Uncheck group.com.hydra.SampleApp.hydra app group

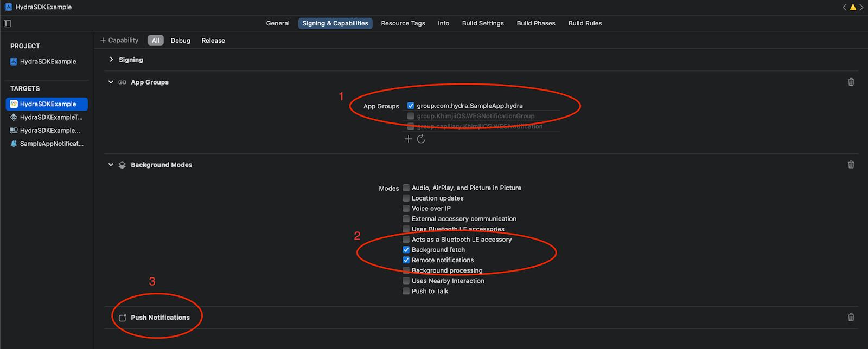(x=411, y=106)
